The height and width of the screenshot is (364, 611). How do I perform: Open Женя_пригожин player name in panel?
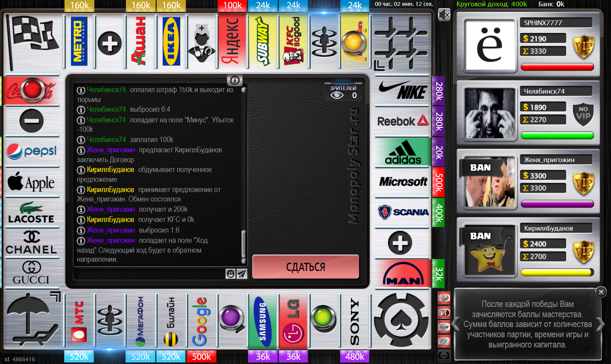coord(555,160)
